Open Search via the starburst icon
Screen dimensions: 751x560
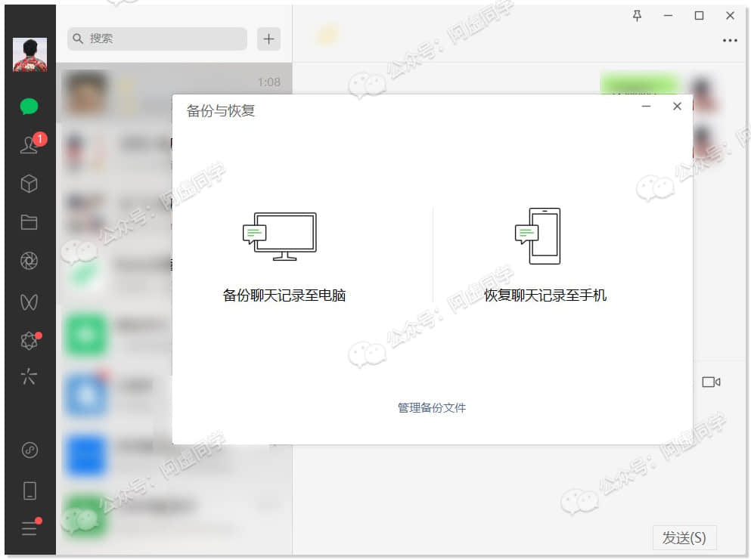(29, 376)
